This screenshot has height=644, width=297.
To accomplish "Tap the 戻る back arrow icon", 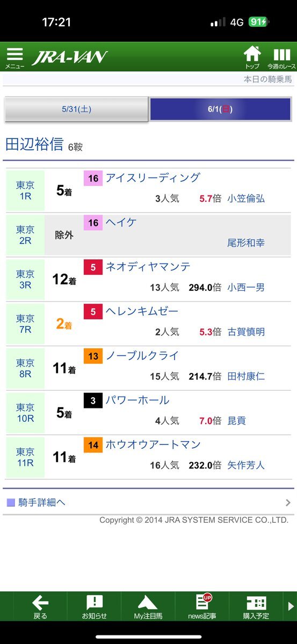I will pyautogui.click(x=40, y=606).
